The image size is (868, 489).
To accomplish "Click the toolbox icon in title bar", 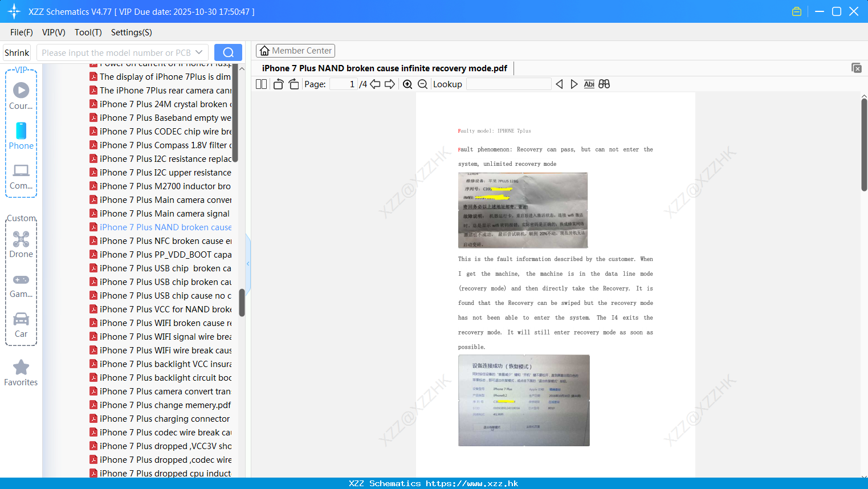I will click(797, 11).
